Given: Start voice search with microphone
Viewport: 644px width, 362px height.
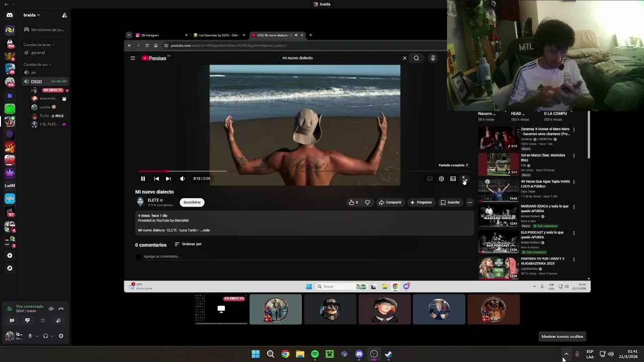Looking at the screenshot, I should coord(433,58).
